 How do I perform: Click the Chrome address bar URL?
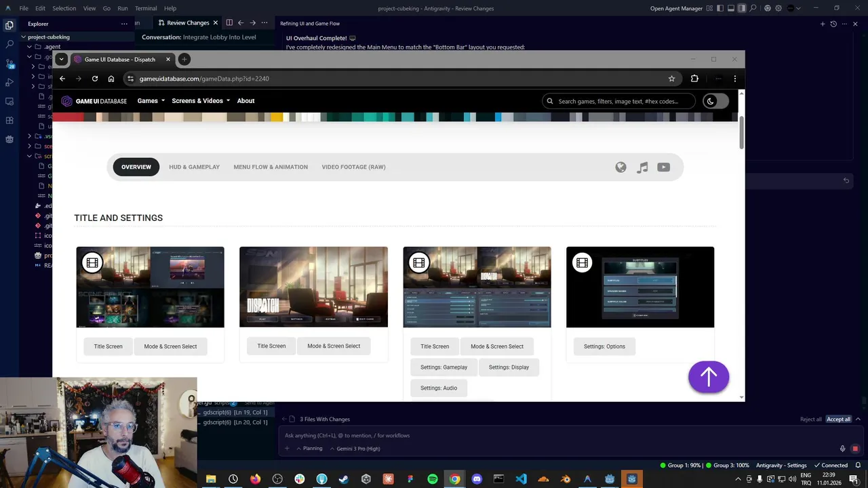pos(204,79)
